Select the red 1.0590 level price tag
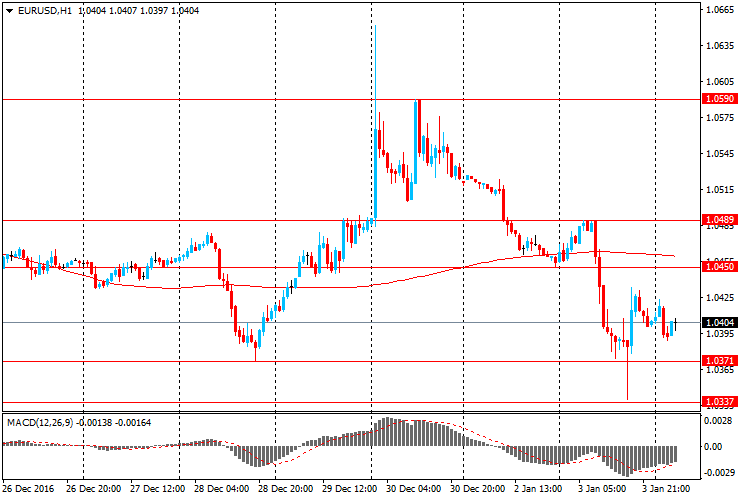 pyautogui.click(x=719, y=99)
